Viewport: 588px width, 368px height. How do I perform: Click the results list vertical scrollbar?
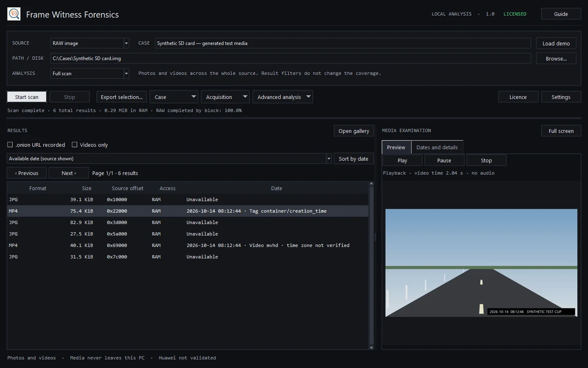pos(372,266)
